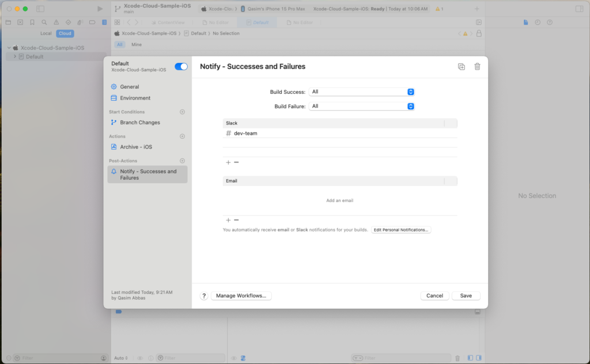The width and height of the screenshot is (590, 364).
Task: Add a new editor tab with the plus icon
Action: (476, 9)
